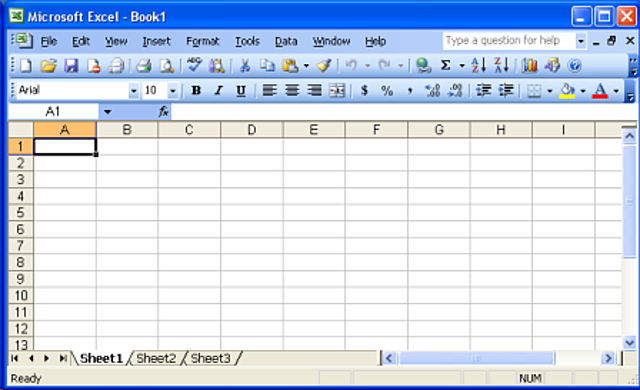Viewport: 640px width, 390px height.
Task: Increase indent of cell contents
Action: click(x=506, y=90)
